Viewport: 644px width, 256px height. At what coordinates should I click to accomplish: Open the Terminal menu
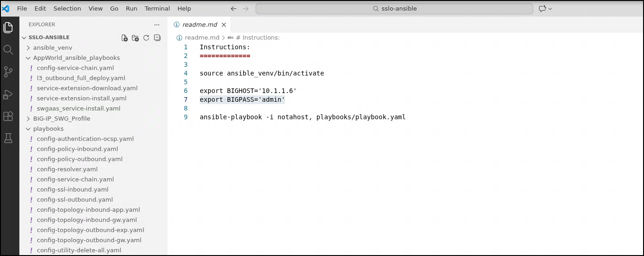157,8
